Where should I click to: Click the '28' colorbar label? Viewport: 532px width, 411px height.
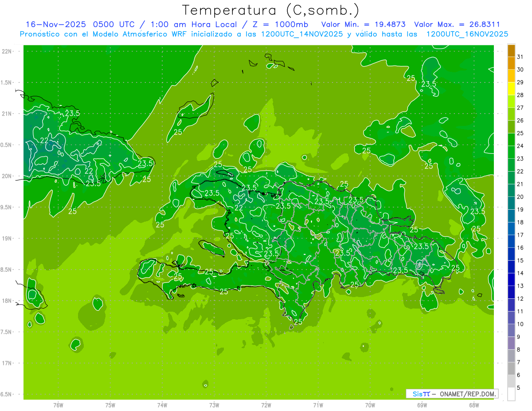pos(520,95)
